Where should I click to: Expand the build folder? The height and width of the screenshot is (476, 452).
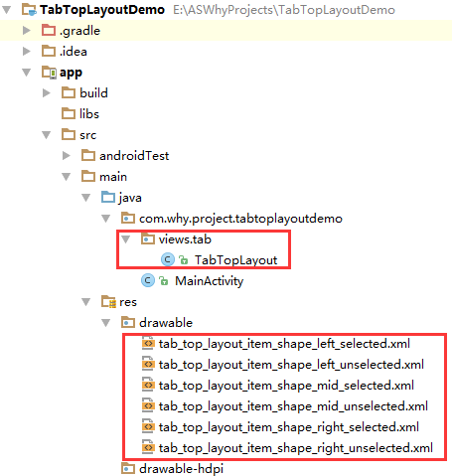point(47,93)
